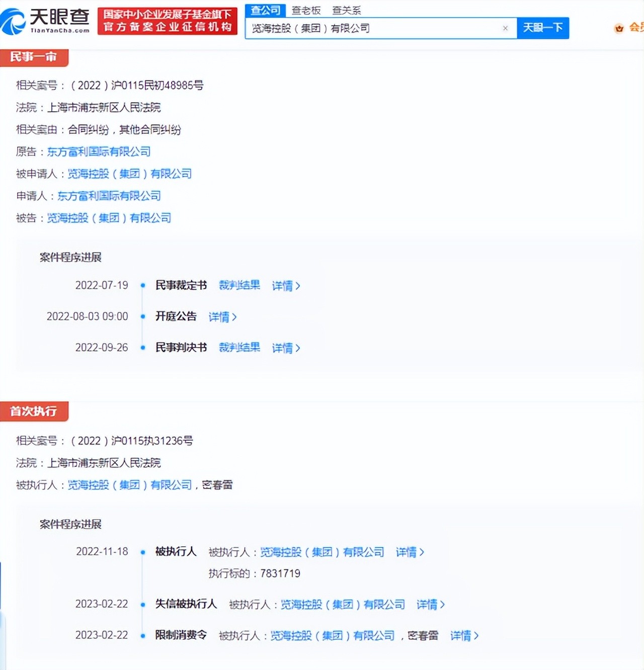Switch to the 查关系 tab

[x=346, y=11]
